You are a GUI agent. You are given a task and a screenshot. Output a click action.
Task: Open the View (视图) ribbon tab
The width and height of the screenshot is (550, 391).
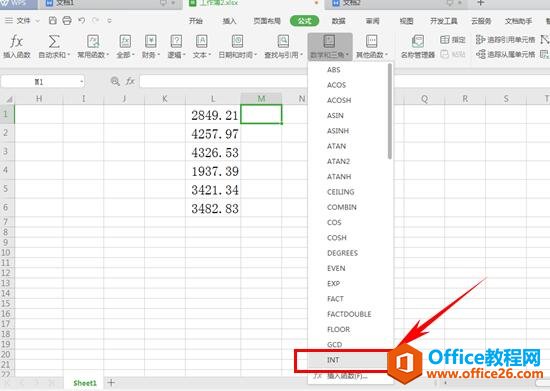point(406,21)
